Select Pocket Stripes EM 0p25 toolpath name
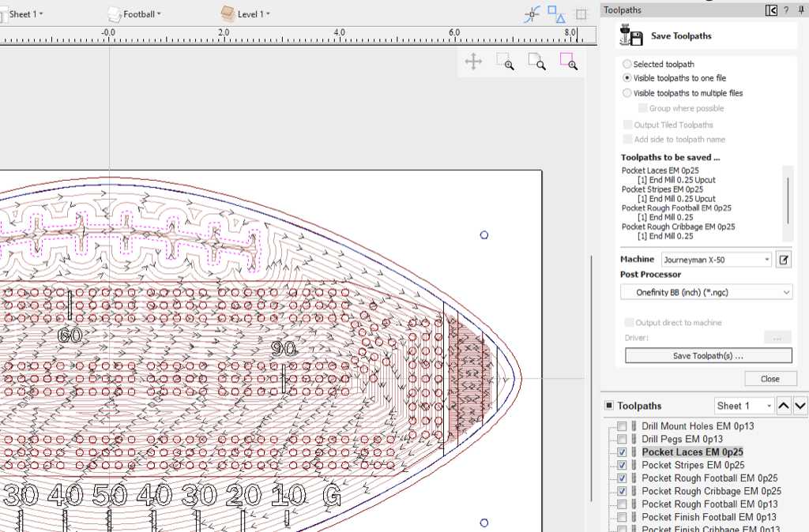The height and width of the screenshot is (532, 809). 693,465
